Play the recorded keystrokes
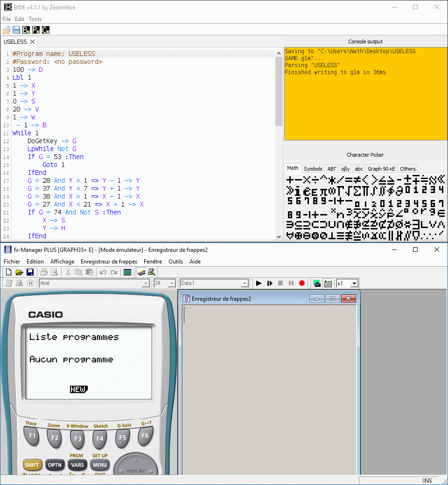448x485 pixels. pyautogui.click(x=259, y=283)
